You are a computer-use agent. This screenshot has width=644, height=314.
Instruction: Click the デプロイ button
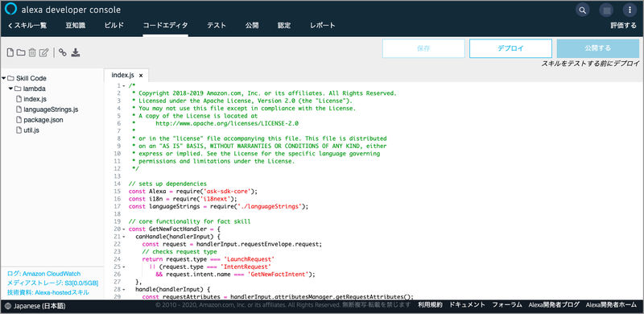[x=510, y=48]
